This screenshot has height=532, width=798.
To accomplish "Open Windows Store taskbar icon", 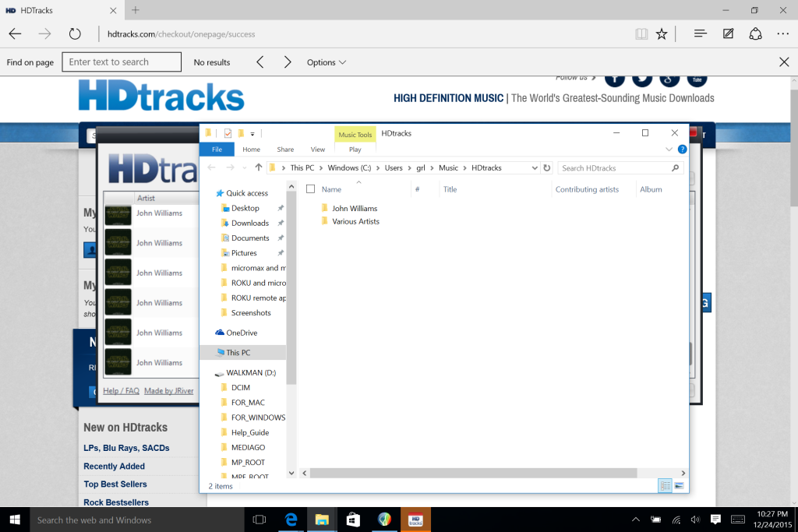I will point(353,520).
